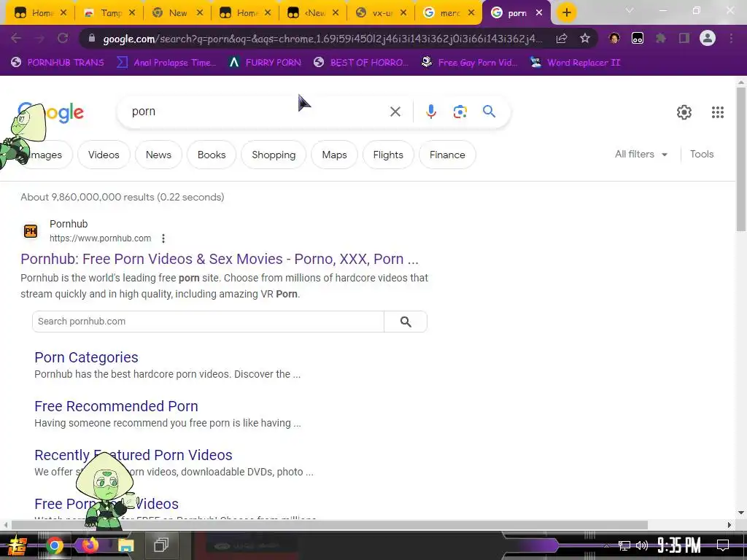Bookmark this page with the star icon
This screenshot has width=747, height=560.
[585, 38]
